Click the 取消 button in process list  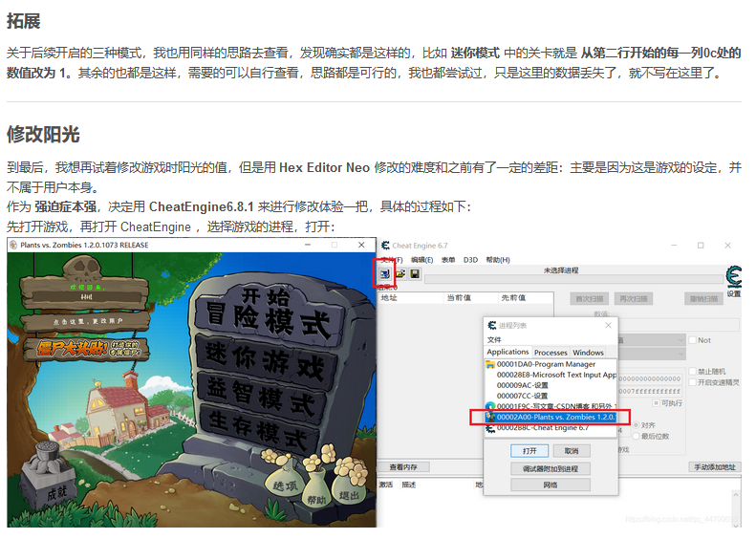click(572, 451)
